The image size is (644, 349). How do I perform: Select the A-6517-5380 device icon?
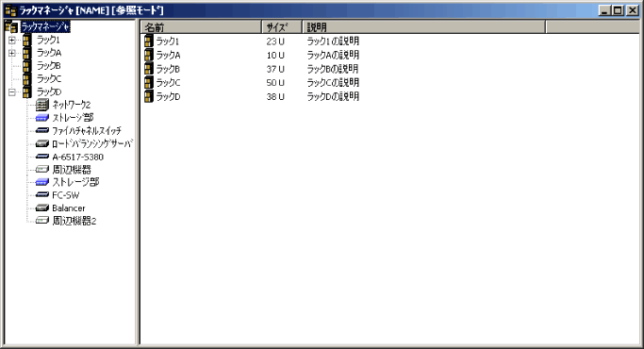41,157
